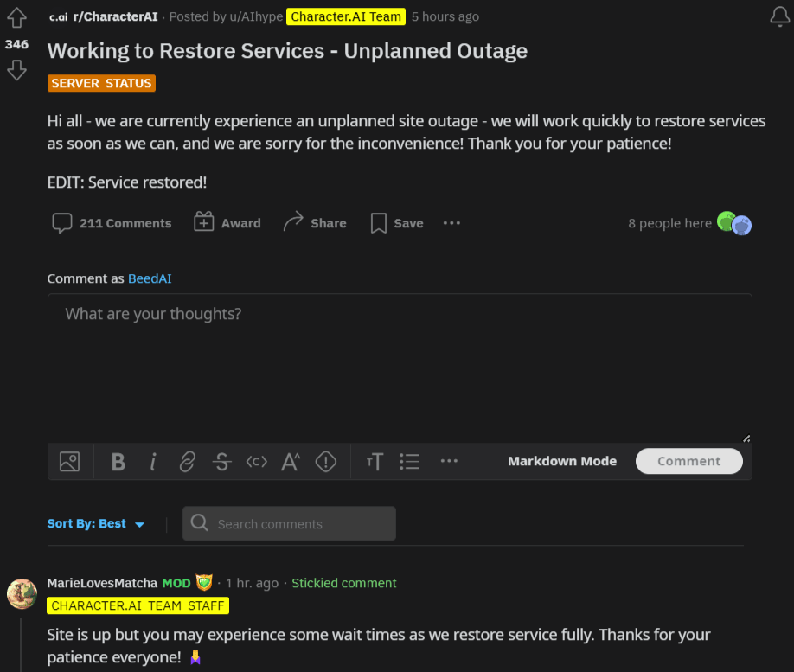
Task: Click the editor box corner handle
Action: coord(746,438)
